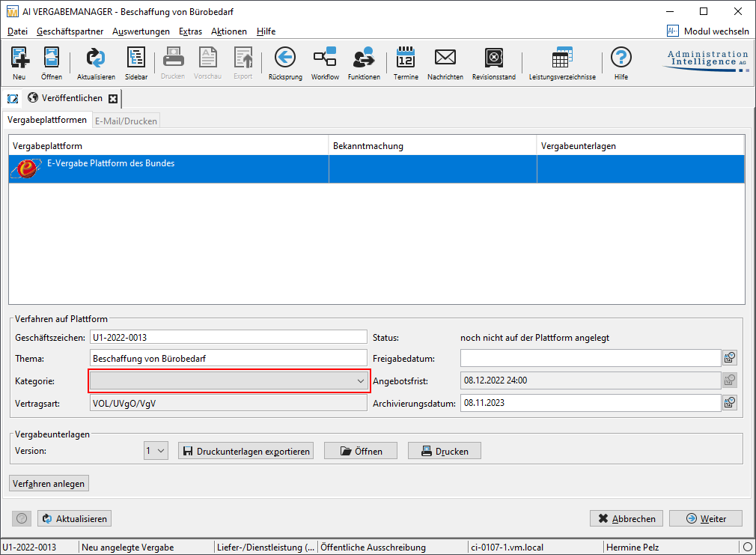This screenshot has height=555, width=756.
Task: Click the status circle icon in status bar
Action: pos(747,547)
